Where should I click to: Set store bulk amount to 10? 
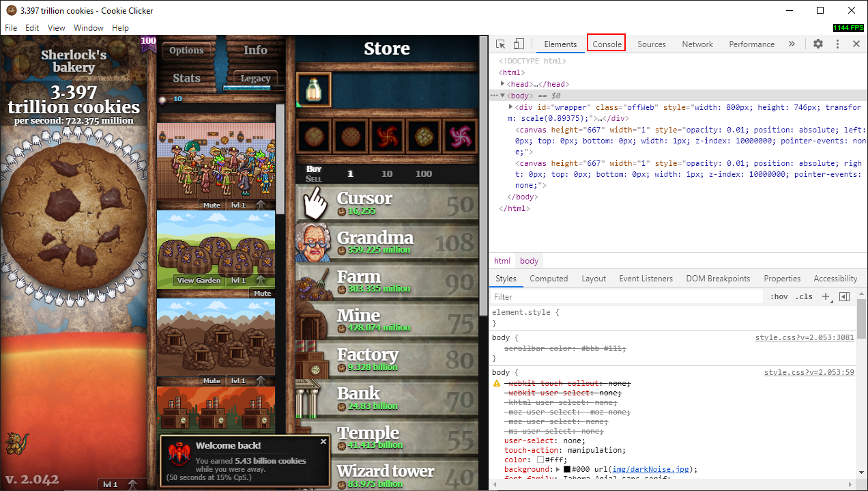pyautogui.click(x=387, y=173)
